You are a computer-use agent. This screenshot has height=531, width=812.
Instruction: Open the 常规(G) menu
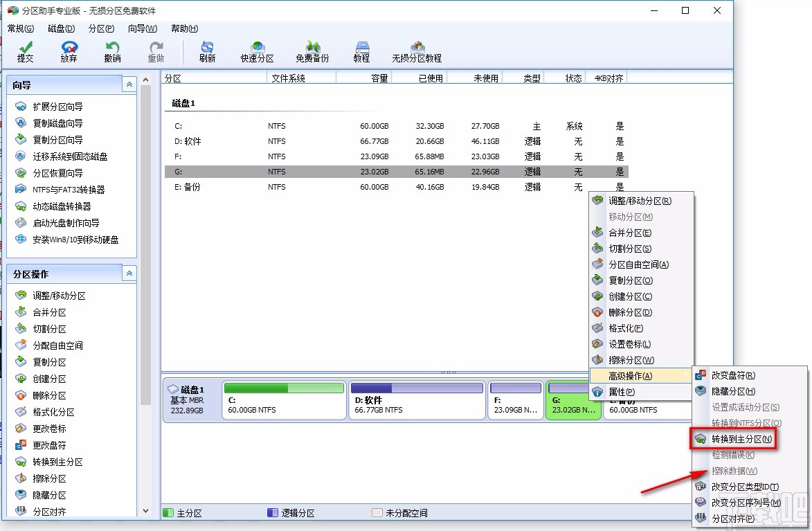(x=21, y=28)
